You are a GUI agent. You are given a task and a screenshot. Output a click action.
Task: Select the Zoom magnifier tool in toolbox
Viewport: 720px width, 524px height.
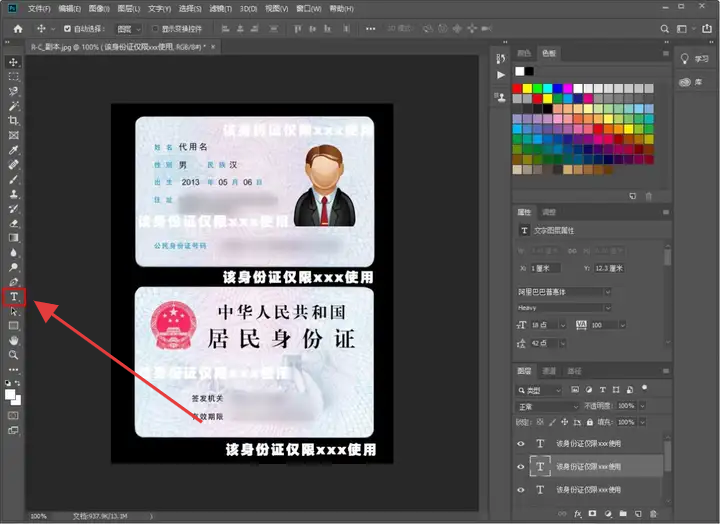(13, 355)
